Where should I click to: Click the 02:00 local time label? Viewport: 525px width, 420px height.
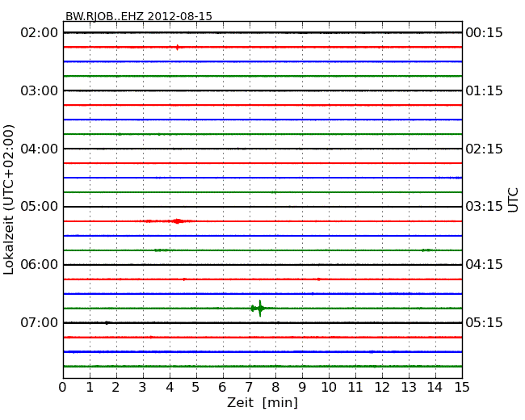click(x=40, y=33)
